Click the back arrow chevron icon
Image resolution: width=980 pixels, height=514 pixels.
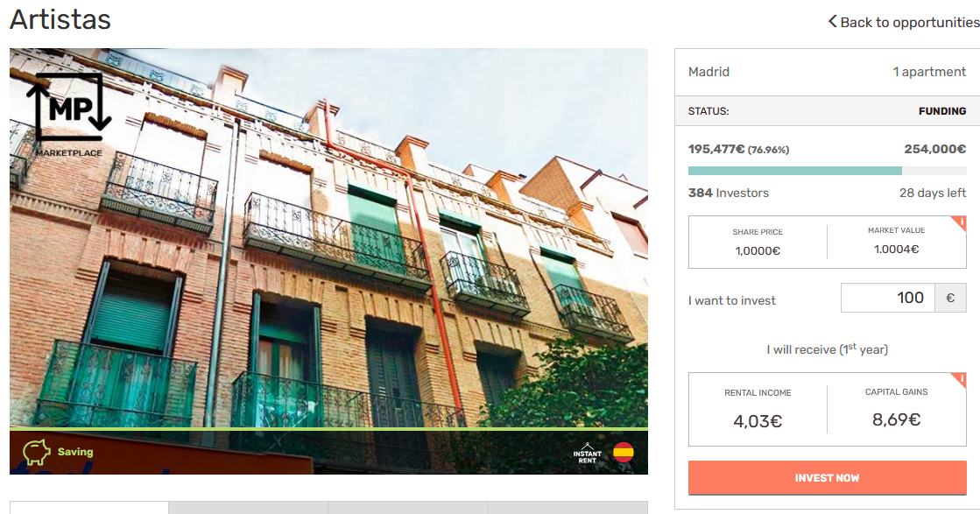click(833, 22)
